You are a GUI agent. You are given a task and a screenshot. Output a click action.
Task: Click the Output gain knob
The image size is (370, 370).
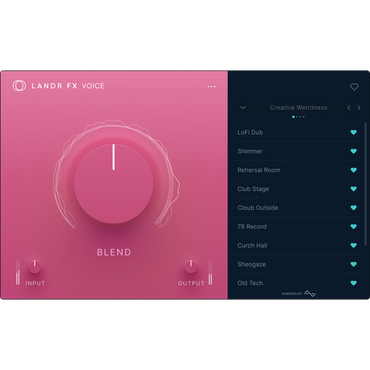click(x=191, y=267)
